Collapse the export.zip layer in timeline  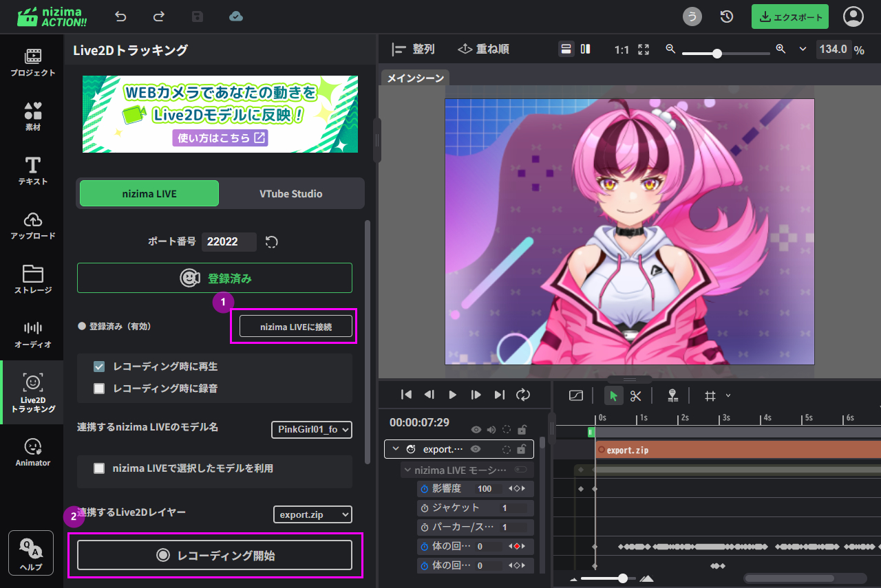396,449
